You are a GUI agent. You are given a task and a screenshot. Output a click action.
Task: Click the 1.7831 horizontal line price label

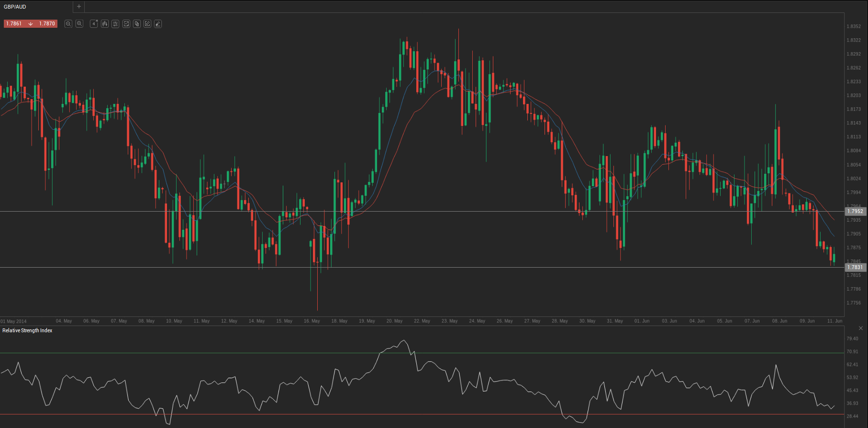point(855,267)
